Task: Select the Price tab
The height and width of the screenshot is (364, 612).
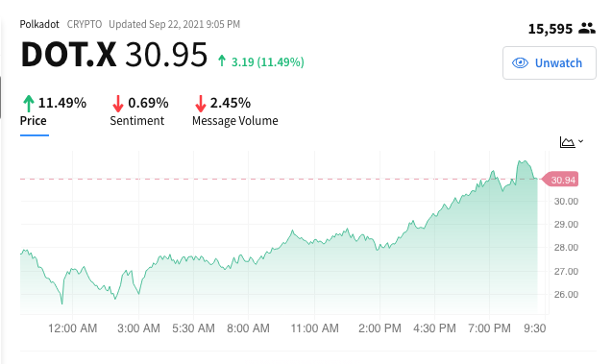Action: coord(53,111)
